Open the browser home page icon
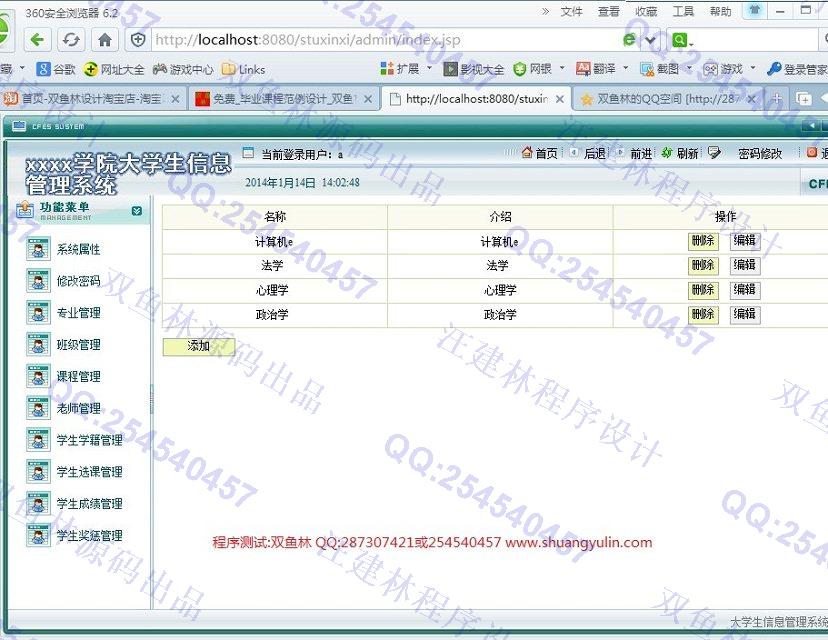The width and height of the screenshot is (828, 640). click(105, 40)
